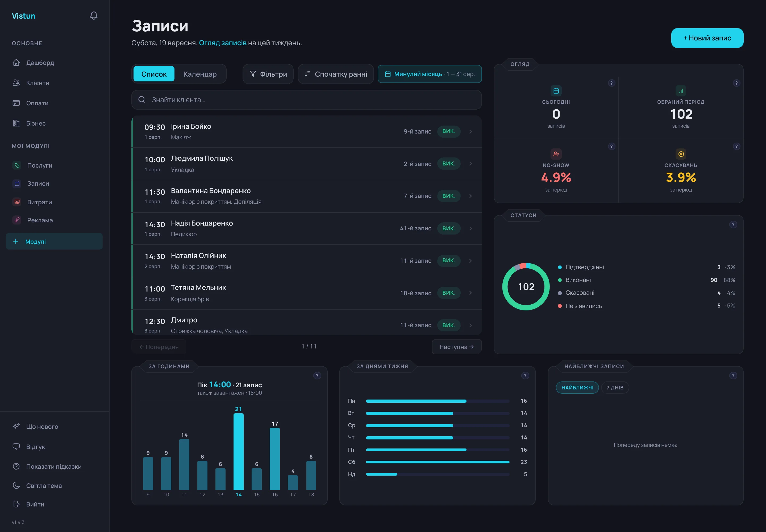Viewport: 766px width, 532px height.
Task: Click the Реклама link icon
Action: [17, 220]
